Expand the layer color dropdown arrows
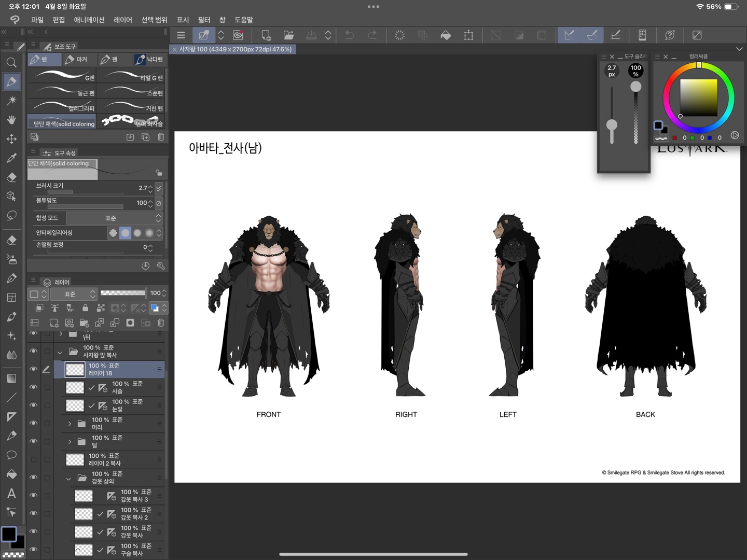This screenshot has height=560, width=747. pyautogui.click(x=164, y=308)
